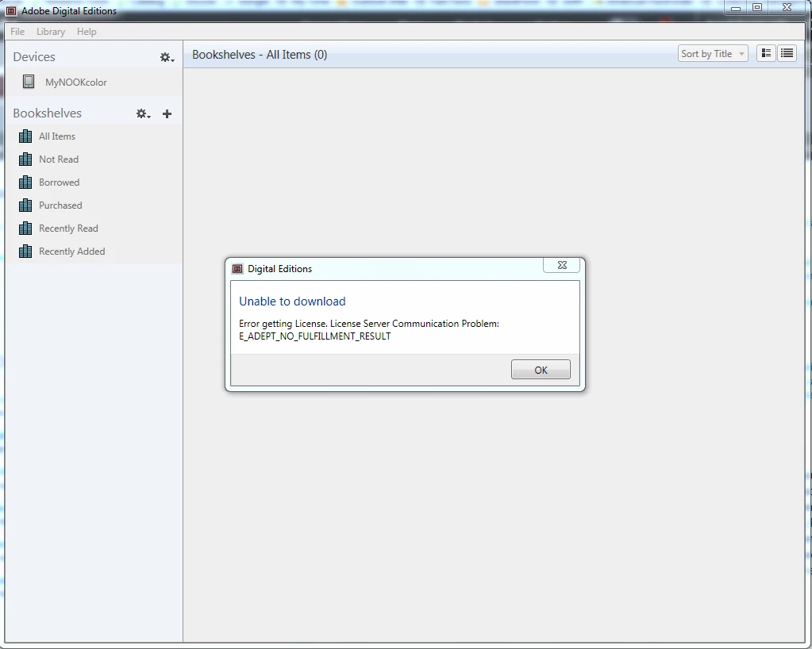Click the Borrowed bookshelf icon
812x649 pixels.
pyautogui.click(x=25, y=182)
